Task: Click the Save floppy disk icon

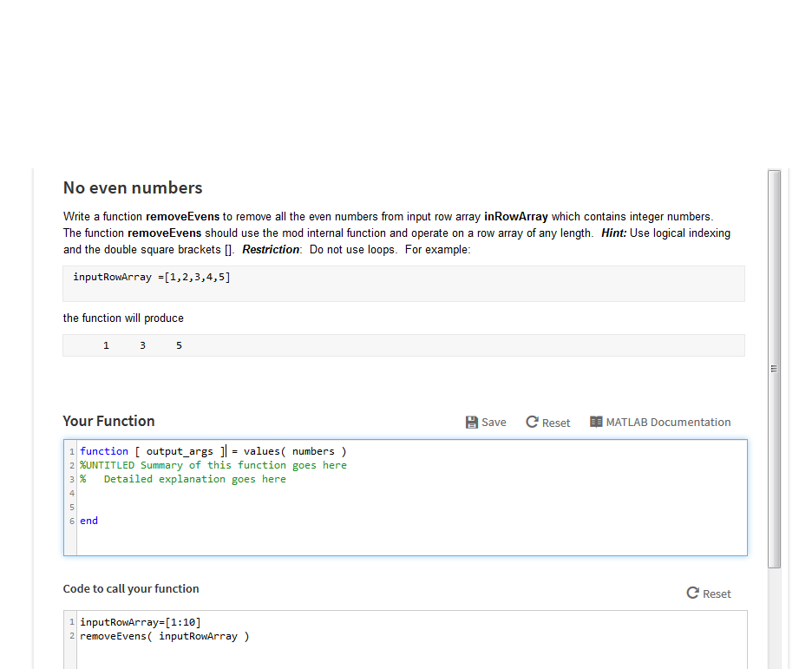Action: [470, 422]
